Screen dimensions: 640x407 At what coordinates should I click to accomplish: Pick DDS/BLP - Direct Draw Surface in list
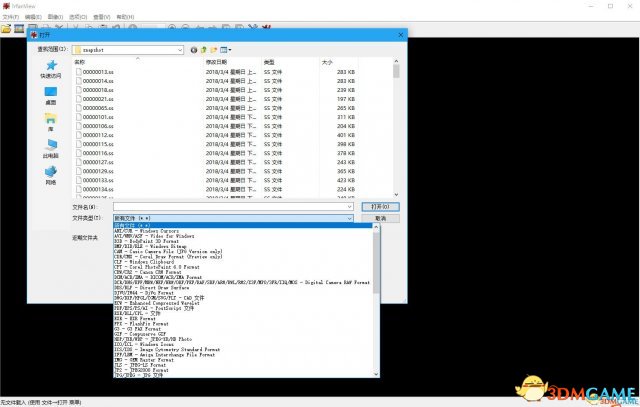(x=243, y=287)
